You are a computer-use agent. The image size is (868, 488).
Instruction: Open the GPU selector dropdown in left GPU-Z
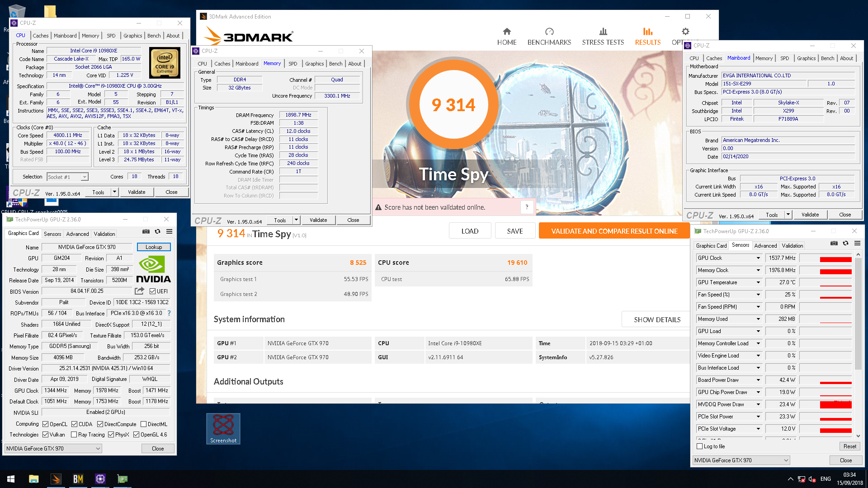tap(53, 449)
